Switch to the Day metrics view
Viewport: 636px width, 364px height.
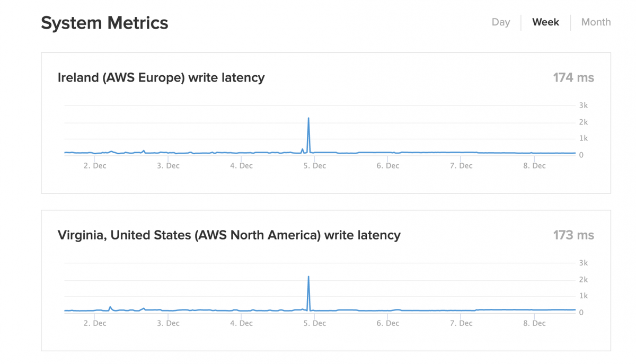[x=500, y=22]
